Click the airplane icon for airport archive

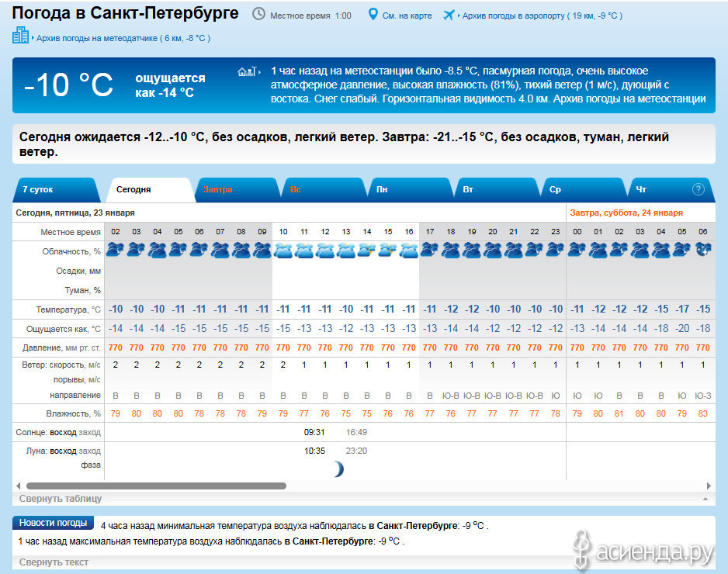tap(449, 15)
